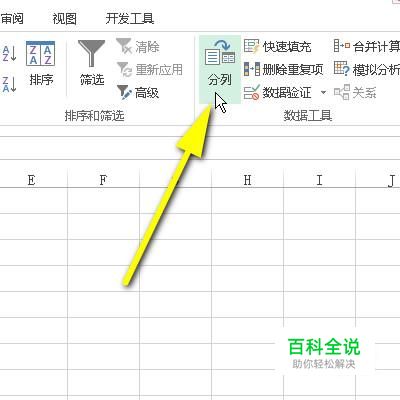Click the 清除 filter option
Viewport: 400px width, 400px height.
[138, 46]
